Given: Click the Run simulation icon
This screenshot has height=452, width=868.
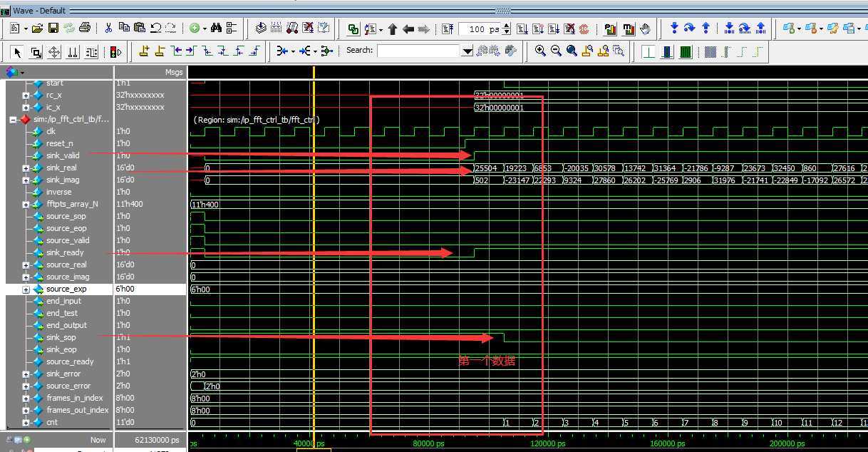Looking at the screenshot, I should 522,29.
